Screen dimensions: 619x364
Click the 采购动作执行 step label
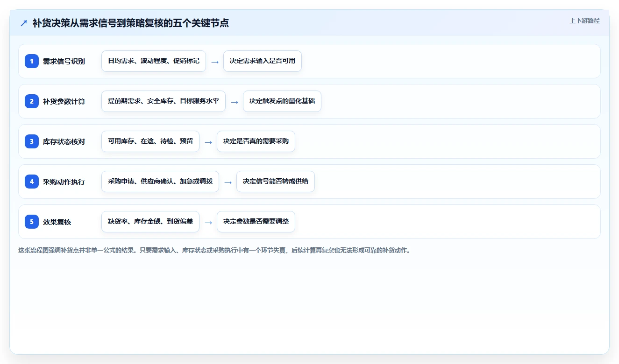tap(64, 182)
